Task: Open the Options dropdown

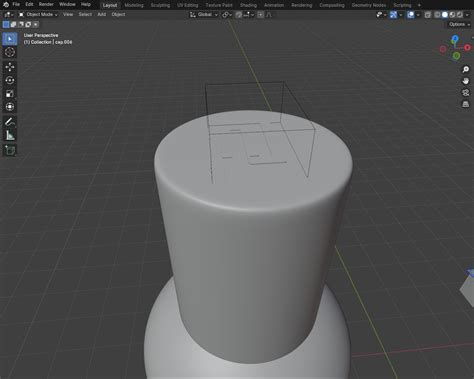Action: tap(459, 24)
